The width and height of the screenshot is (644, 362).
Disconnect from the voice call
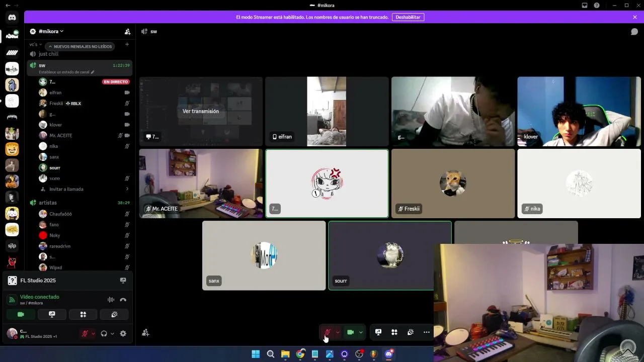click(123, 300)
